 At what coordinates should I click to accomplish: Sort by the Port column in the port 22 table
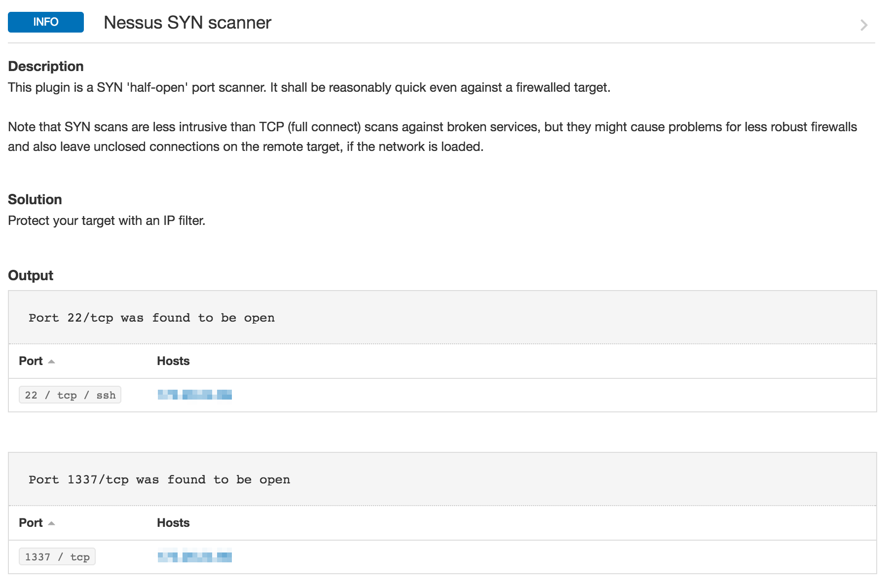tap(31, 361)
